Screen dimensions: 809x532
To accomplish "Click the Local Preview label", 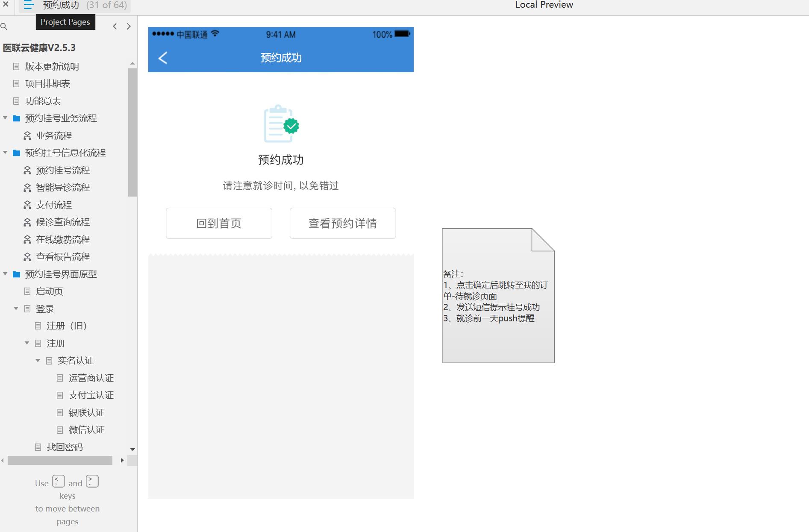I will click(x=544, y=5).
